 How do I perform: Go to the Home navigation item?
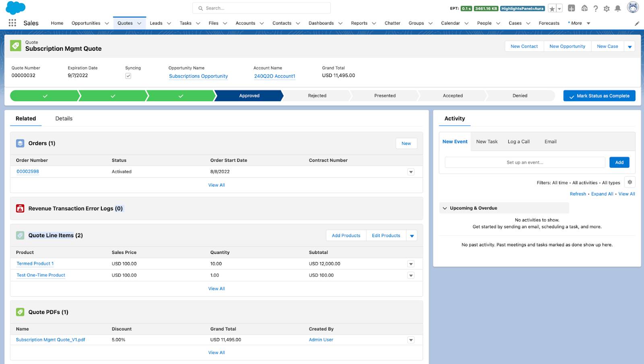[57, 23]
